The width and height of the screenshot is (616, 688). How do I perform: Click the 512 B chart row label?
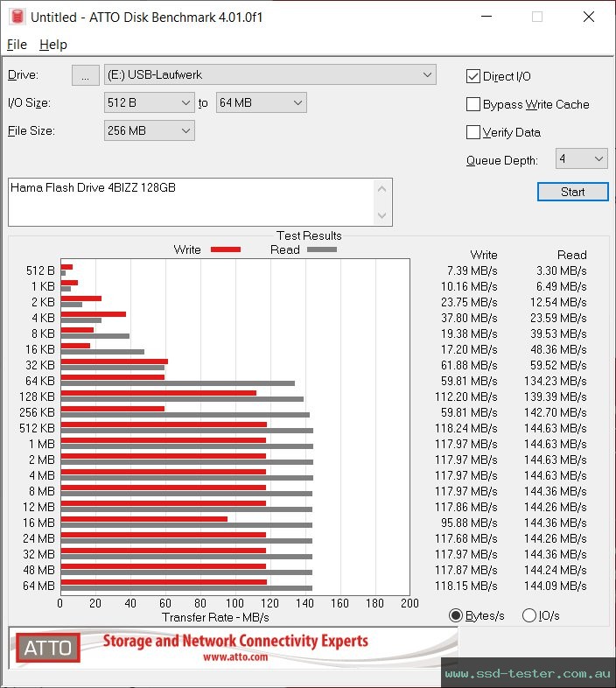40,270
